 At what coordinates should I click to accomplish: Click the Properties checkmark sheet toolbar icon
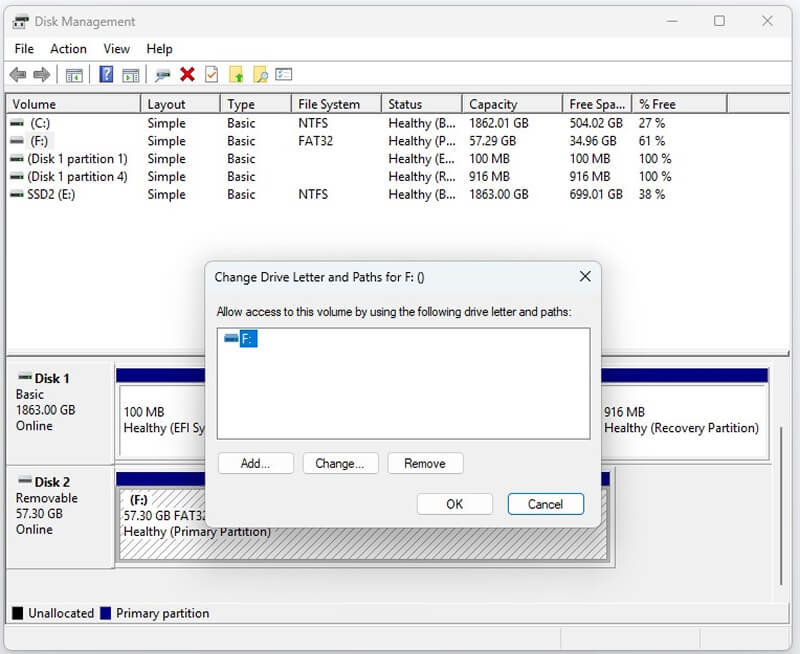click(x=211, y=74)
